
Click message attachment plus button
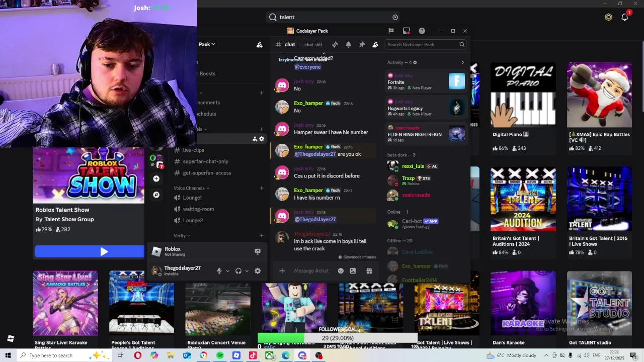coord(282,270)
